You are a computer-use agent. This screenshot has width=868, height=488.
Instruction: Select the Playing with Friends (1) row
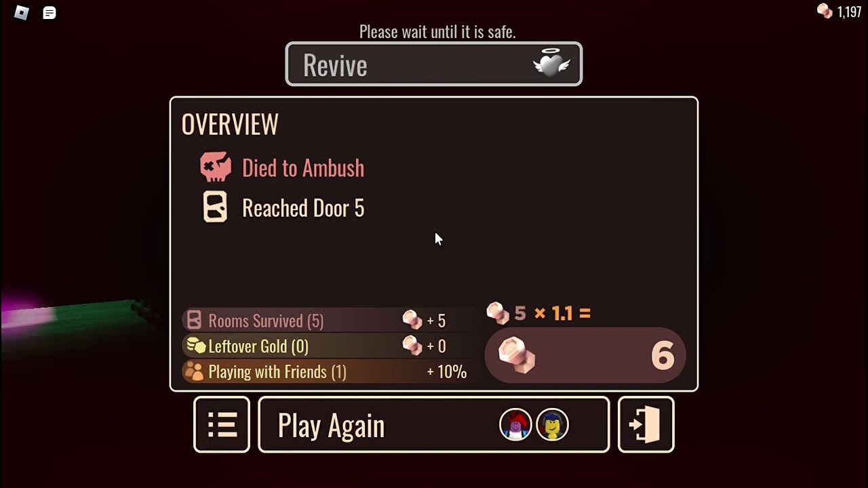(324, 371)
